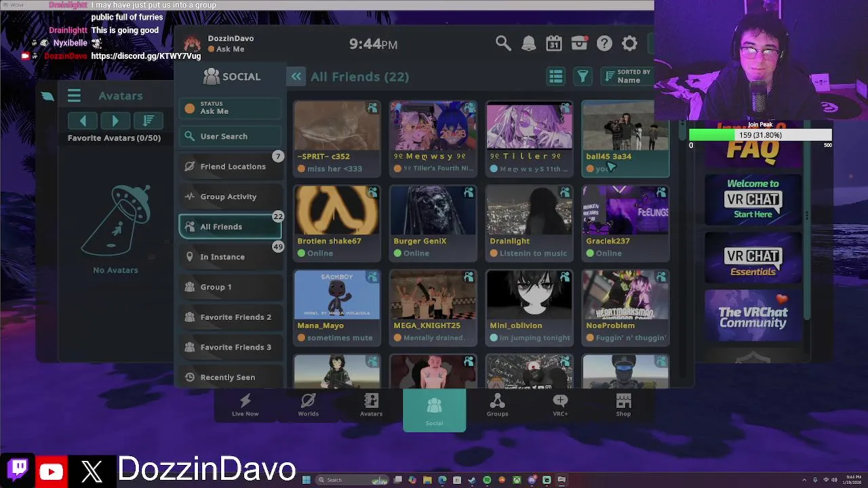Open the Copilot icon in the taskbar
The width and height of the screenshot is (868, 488).
(x=412, y=480)
